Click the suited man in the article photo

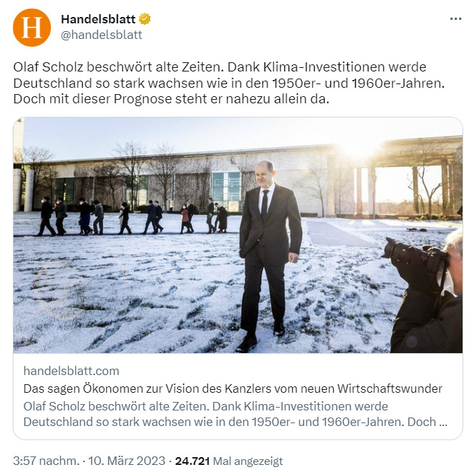(x=269, y=255)
